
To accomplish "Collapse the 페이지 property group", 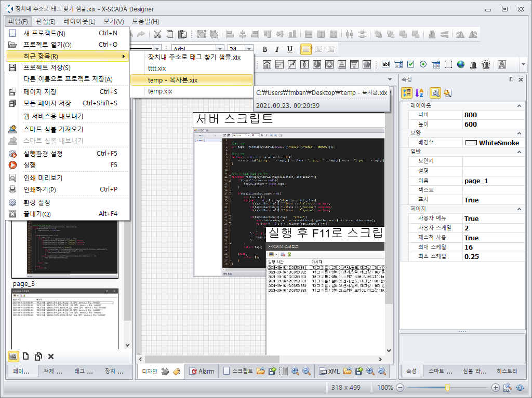I will [519, 209].
